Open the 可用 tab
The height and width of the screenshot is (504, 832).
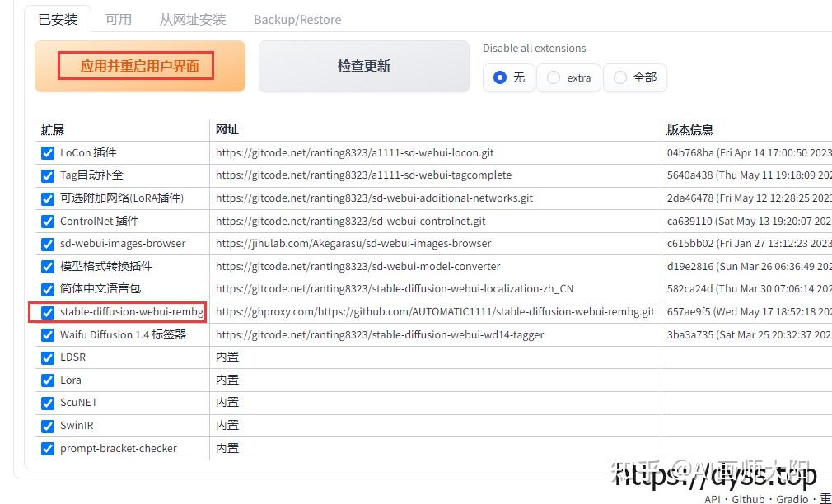click(119, 20)
